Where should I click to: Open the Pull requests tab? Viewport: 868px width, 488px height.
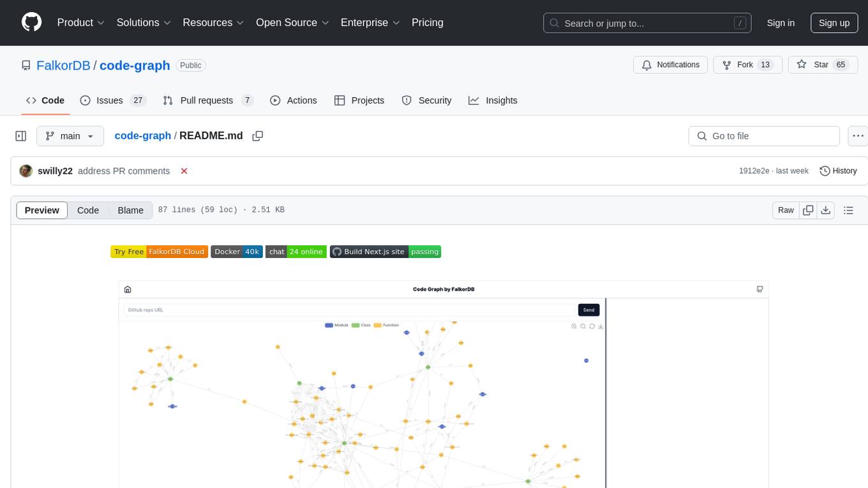pos(208,100)
